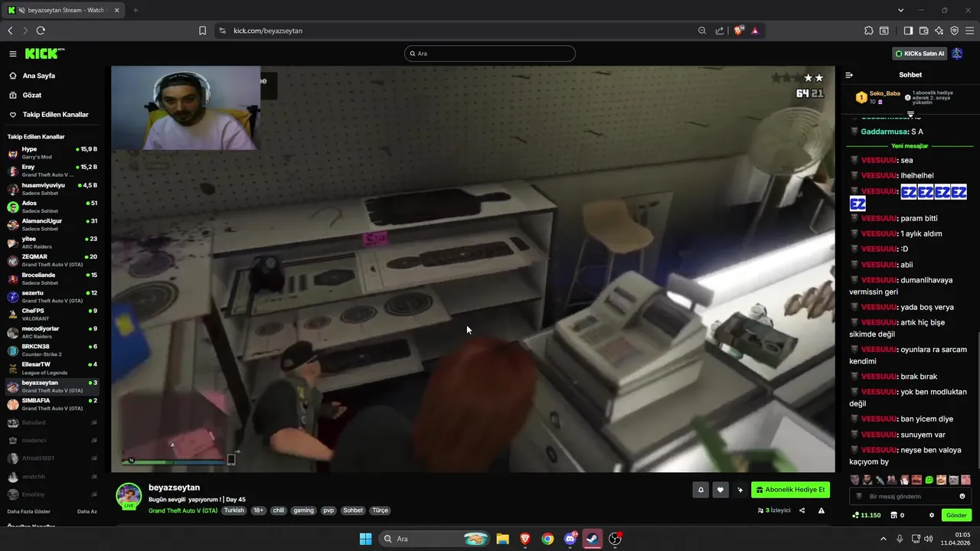Select the Turkish tag
This screenshot has height=551, width=980.
tap(234, 510)
